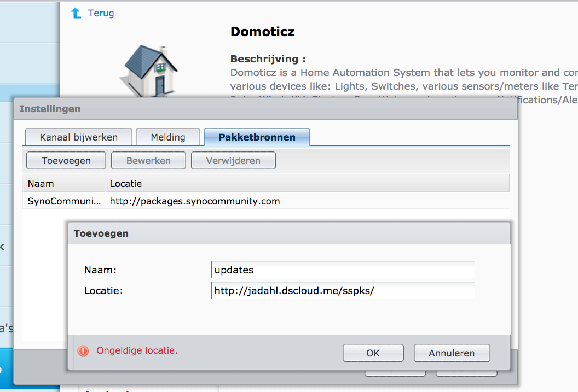Select the Locatie column header
Viewport: 578px width, 392px height.
(308, 183)
